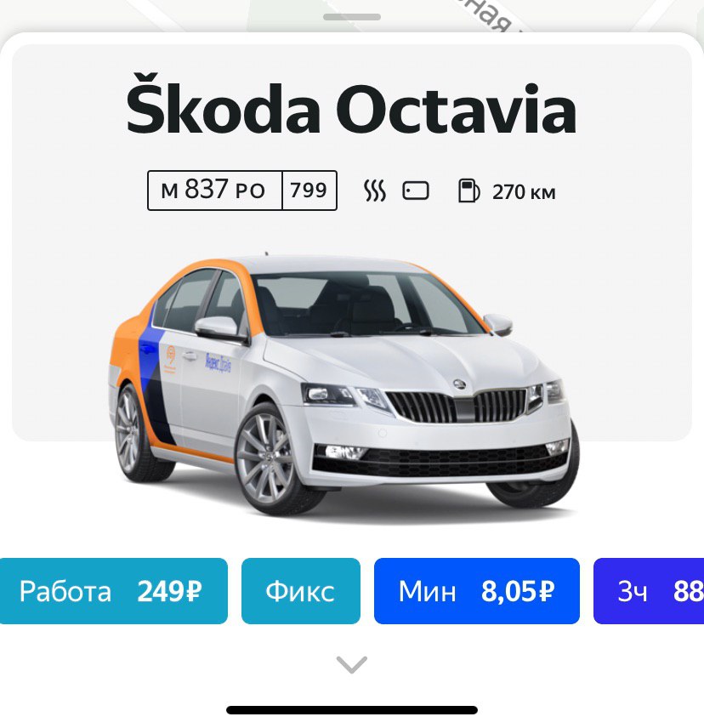Select the Фикс tariff
704x728 pixels.
coord(301,590)
